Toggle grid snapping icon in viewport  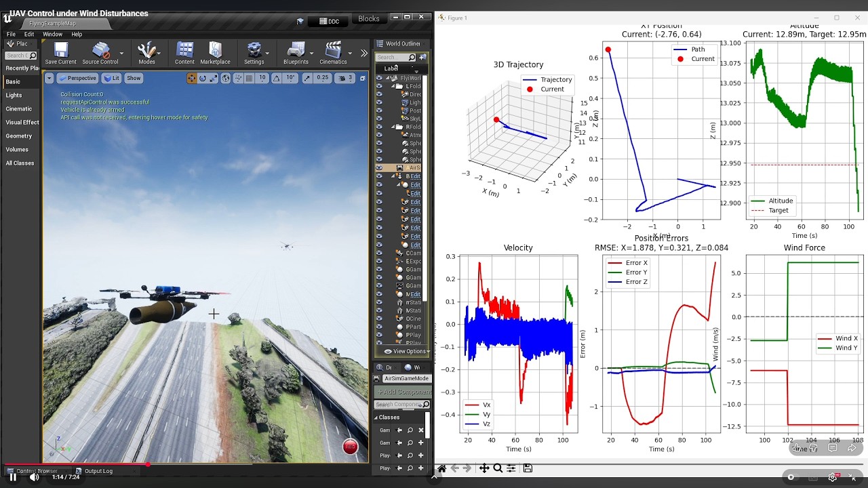click(x=249, y=78)
